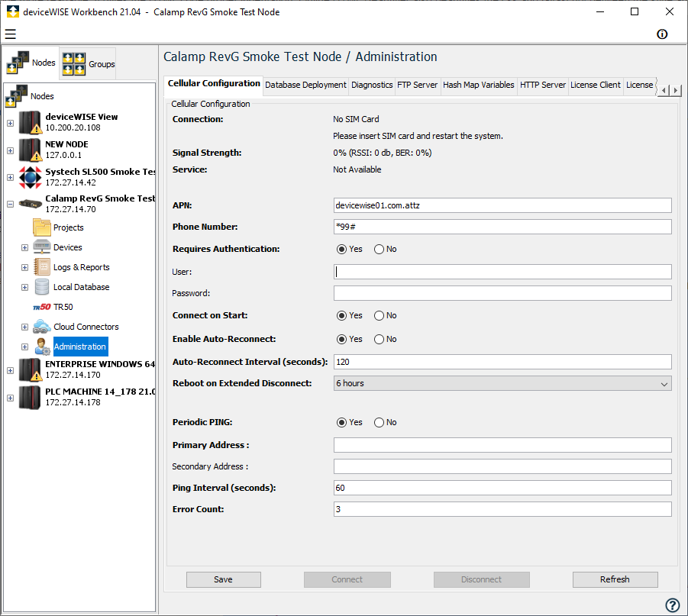Click the info icon in the toolbar
The height and width of the screenshot is (616, 688).
662,34
